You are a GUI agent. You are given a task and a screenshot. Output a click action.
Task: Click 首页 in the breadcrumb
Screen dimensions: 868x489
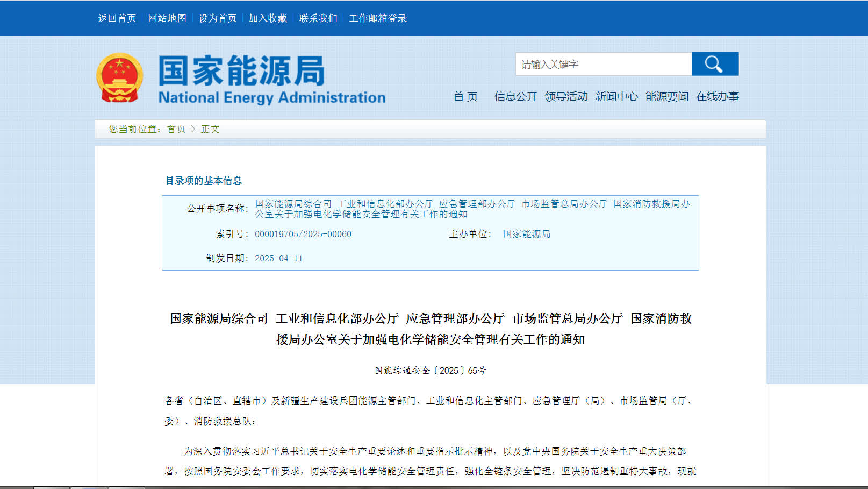coord(176,129)
